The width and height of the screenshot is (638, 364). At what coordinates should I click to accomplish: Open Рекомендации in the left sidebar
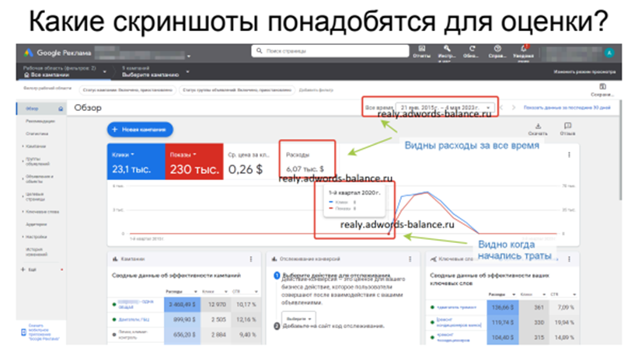40,121
